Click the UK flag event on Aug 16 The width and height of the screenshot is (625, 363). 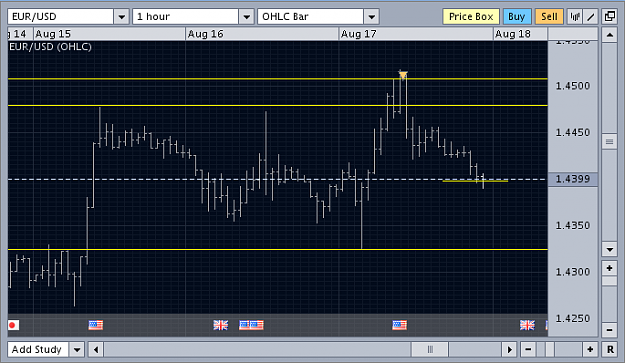pyautogui.click(x=220, y=325)
